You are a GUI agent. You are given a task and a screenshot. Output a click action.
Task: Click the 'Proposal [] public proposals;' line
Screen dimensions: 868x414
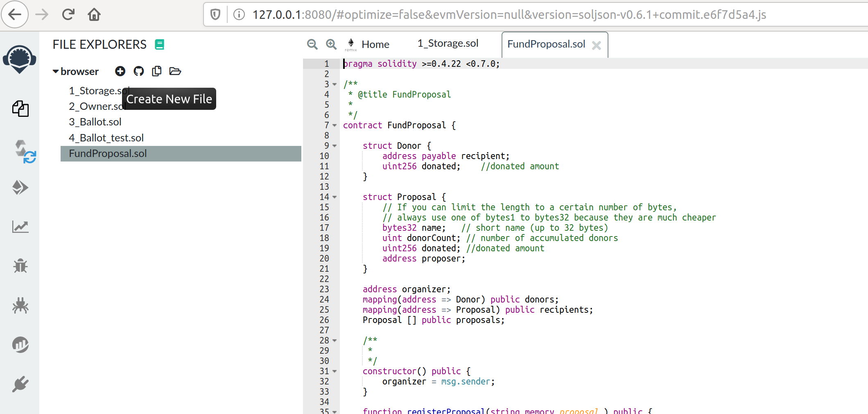click(x=434, y=320)
